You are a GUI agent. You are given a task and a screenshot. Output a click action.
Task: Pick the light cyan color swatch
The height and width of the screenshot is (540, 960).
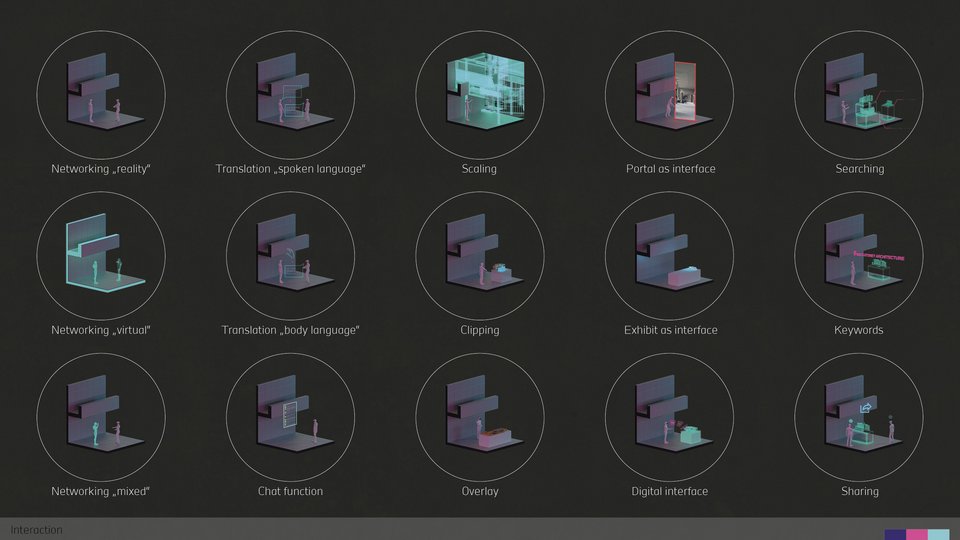click(939, 534)
